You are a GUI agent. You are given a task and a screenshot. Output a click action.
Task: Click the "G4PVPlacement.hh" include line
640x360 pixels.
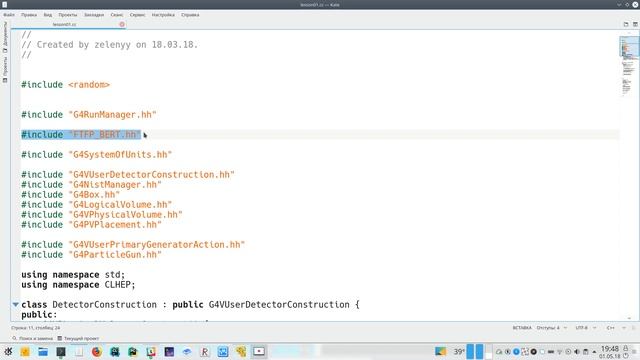(91, 224)
